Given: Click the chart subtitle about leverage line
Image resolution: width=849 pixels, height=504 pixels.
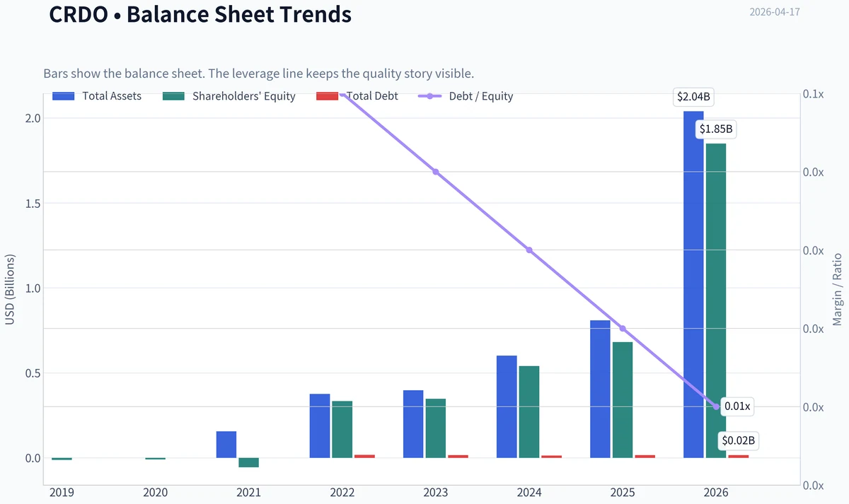Looking at the screenshot, I should coord(258,74).
